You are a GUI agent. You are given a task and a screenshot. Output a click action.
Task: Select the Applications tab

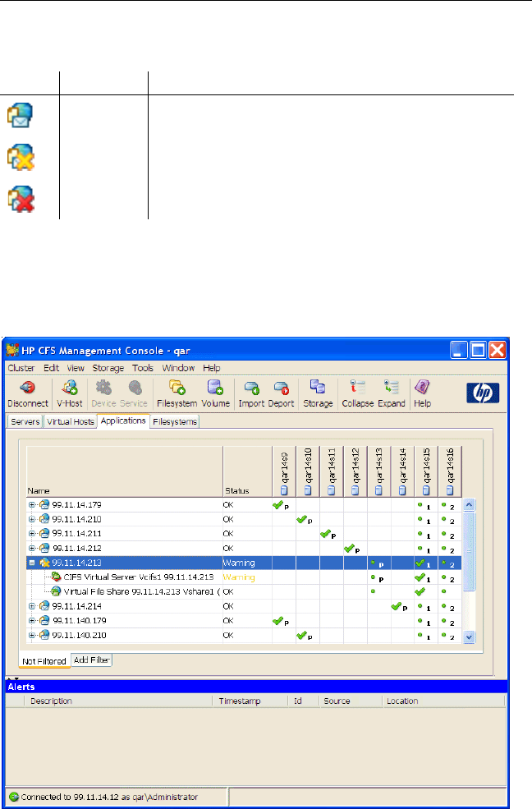tap(123, 421)
